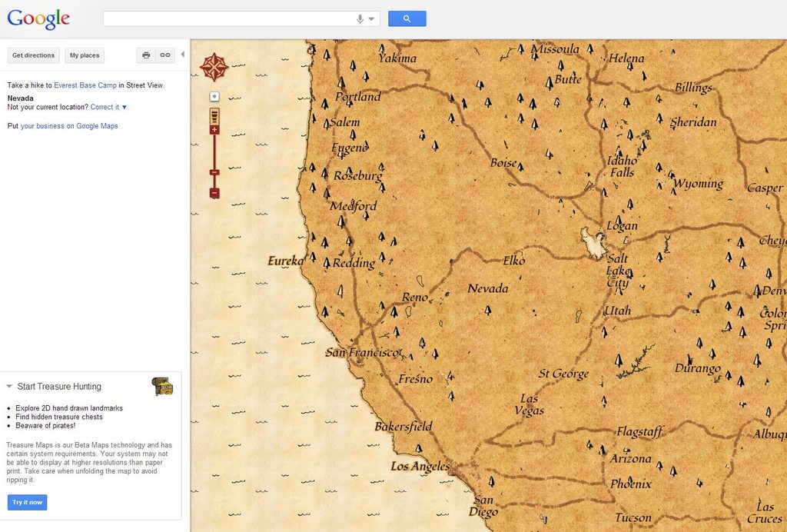Screen dimensions: 787x532
Task: Click the compass rose on the map
Action: pos(215,66)
